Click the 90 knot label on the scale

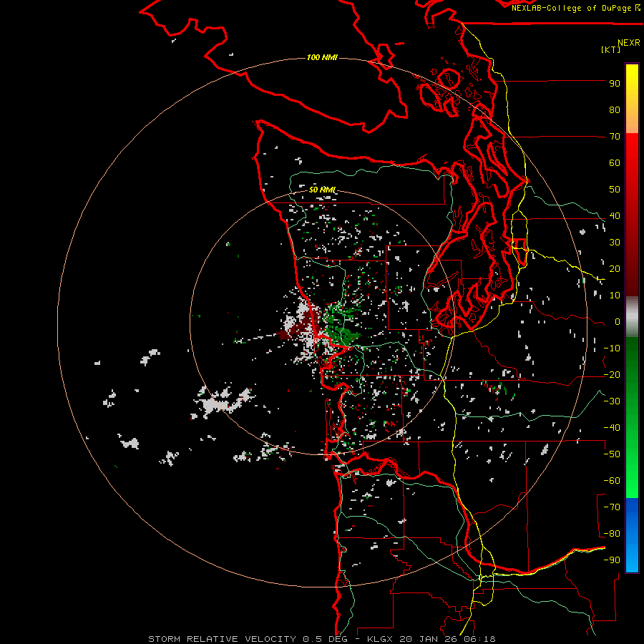point(615,84)
